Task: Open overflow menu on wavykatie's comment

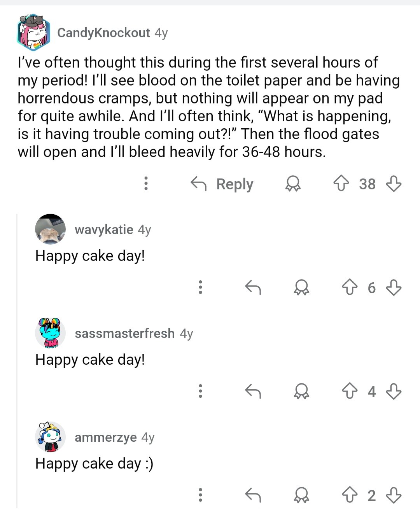Action: 200,287
